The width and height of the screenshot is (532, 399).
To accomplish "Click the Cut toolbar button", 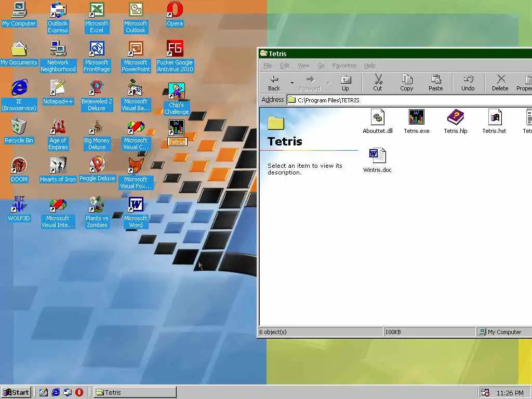I will [x=378, y=83].
